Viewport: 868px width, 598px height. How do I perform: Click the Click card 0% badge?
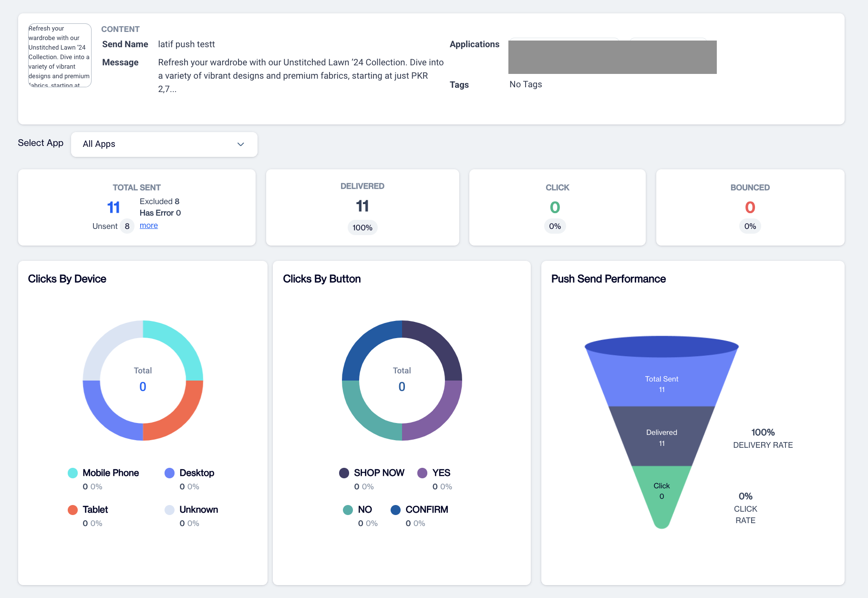(555, 226)
